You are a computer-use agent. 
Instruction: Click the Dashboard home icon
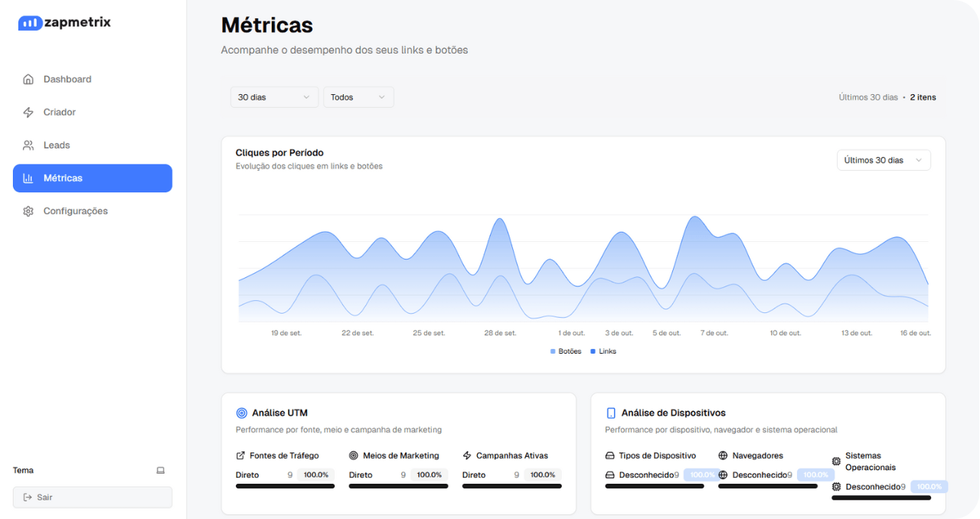click(28, 80)
